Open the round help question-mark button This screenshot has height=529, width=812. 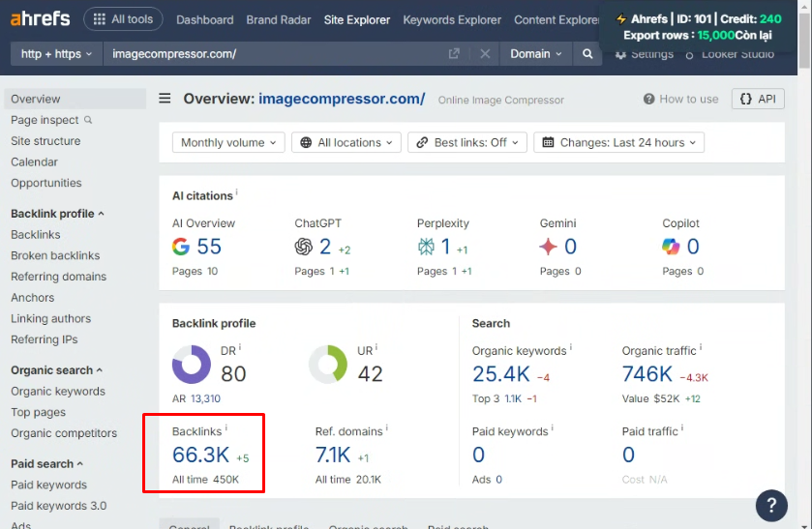[771, 506]
